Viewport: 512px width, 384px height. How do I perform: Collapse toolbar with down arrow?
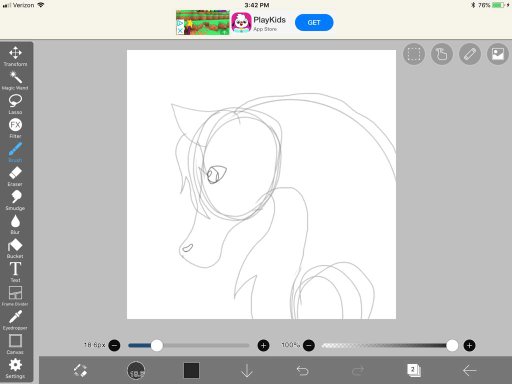click(247, 370)
